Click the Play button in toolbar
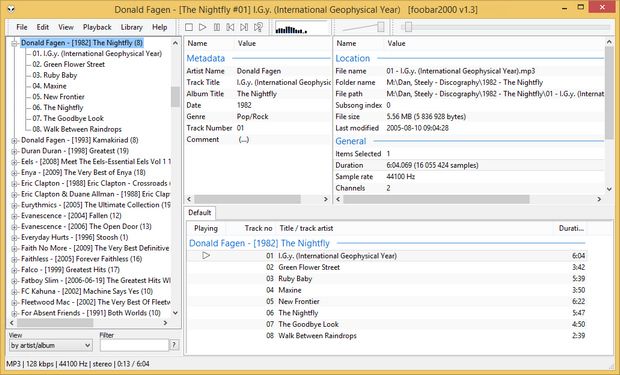620x375 pixels. point(203,27)
